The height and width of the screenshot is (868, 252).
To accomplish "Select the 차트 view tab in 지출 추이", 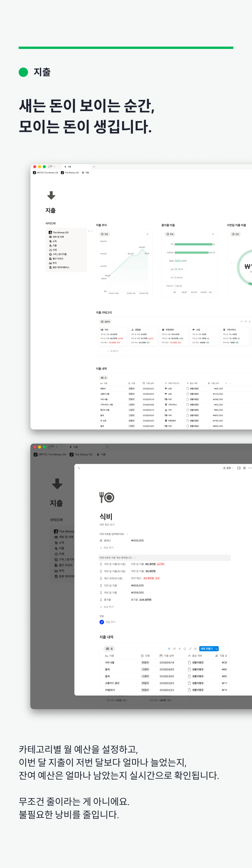I will 104,234.
